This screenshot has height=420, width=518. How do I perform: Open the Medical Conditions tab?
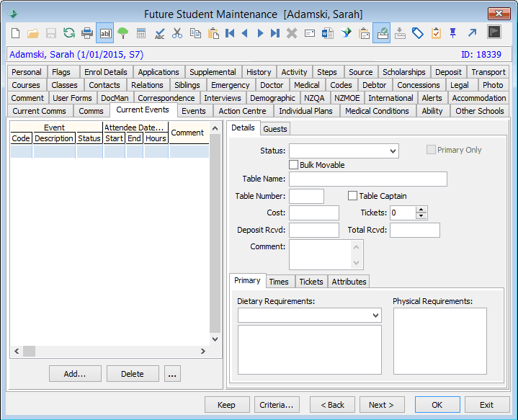[x=377, y=111]
